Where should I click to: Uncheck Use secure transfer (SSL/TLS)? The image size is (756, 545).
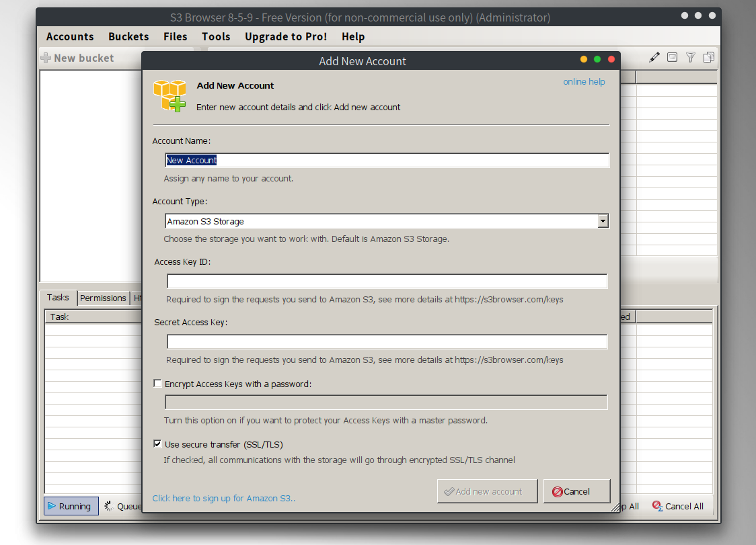(x=158, y=444)
